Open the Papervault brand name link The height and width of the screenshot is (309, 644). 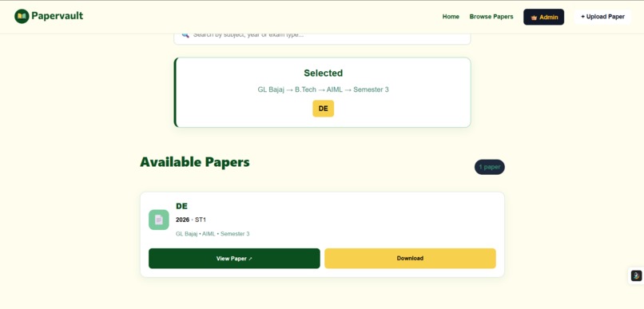57,16
